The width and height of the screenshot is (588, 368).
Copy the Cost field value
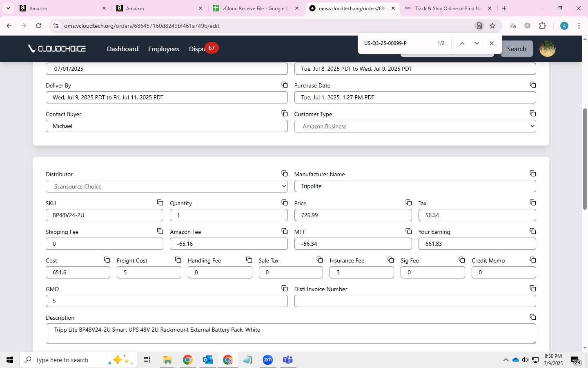point(107,260)
